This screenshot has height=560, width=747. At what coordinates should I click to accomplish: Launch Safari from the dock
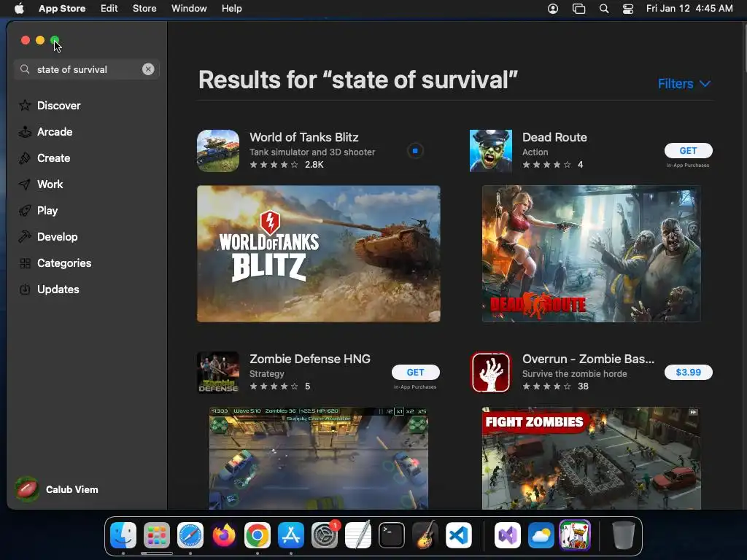tap(190, 535)
